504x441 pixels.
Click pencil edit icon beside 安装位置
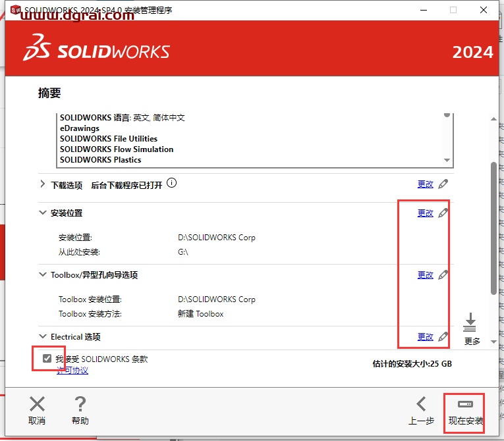[x=443, y=213]
